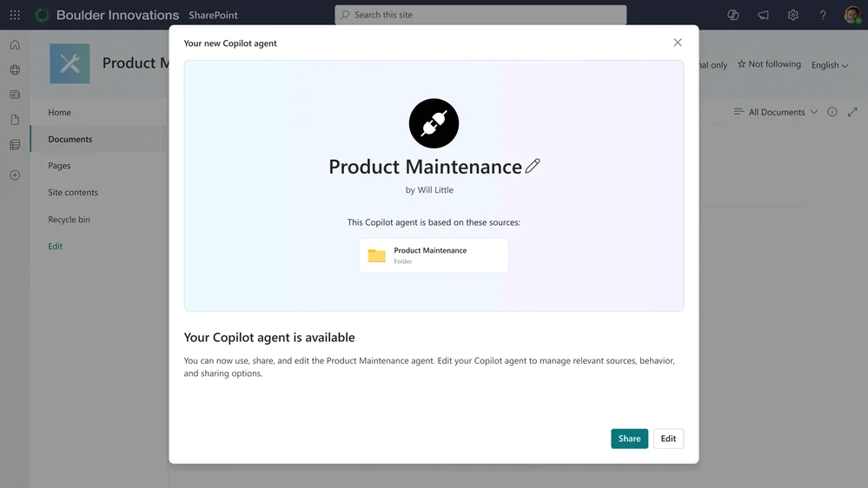Screen dimensions: 868x488
Task: Go to Home in site navigation
Action: [x=59, y=112]
